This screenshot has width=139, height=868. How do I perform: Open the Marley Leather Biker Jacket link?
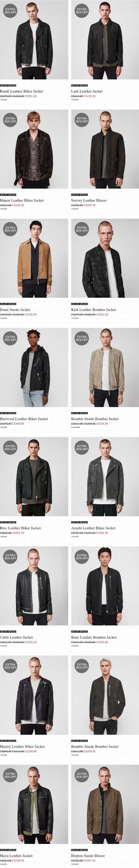[22, 746]
